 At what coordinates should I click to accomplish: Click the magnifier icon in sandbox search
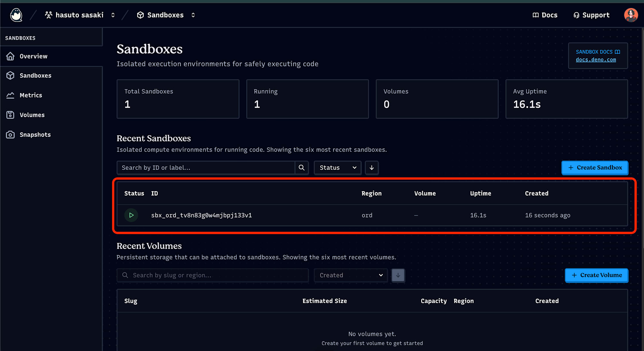tap(301, 168)
